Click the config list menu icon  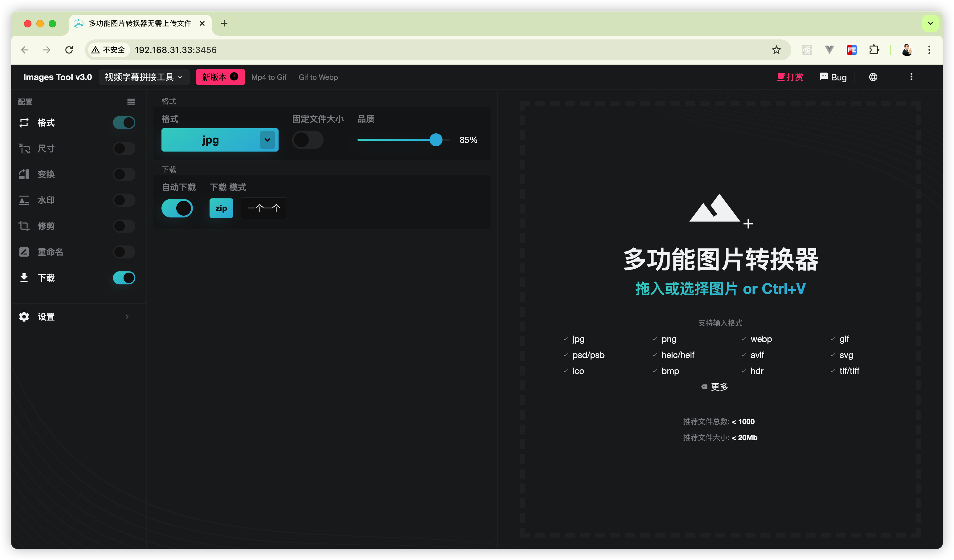pyautogui.click(x=131, y=101)
